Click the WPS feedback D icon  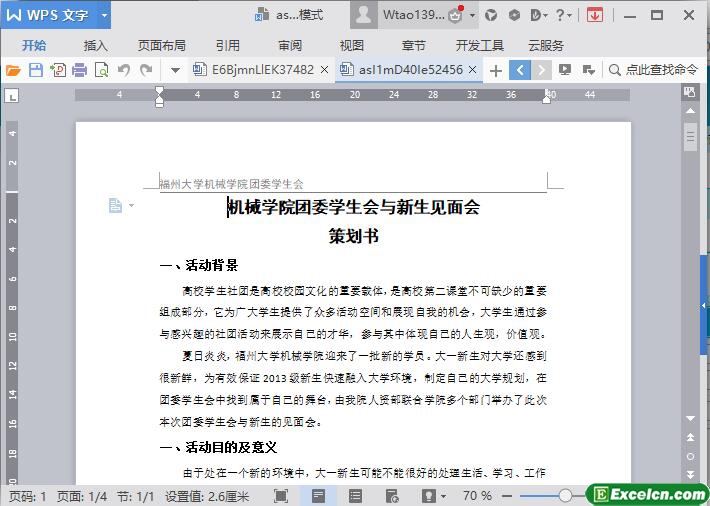point(538,15)
